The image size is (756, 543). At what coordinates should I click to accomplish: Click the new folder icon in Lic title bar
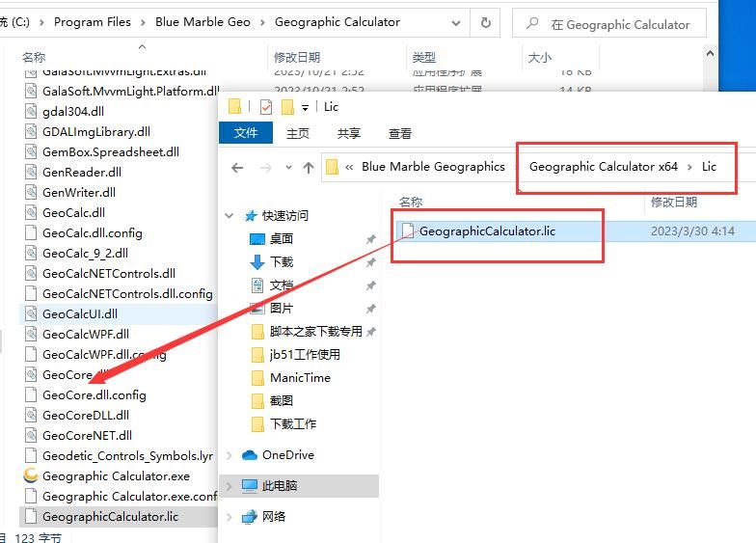[287, 106]
